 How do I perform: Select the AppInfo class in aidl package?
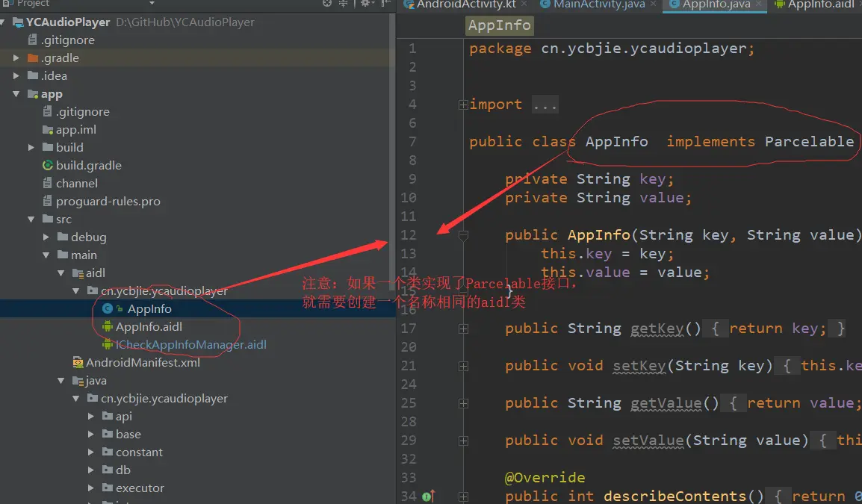pos(149,309)
